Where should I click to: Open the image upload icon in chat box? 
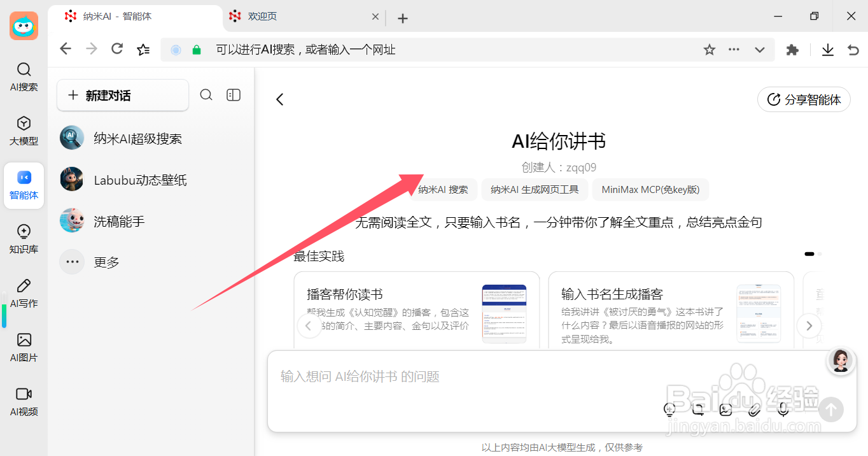coord(725,410)
